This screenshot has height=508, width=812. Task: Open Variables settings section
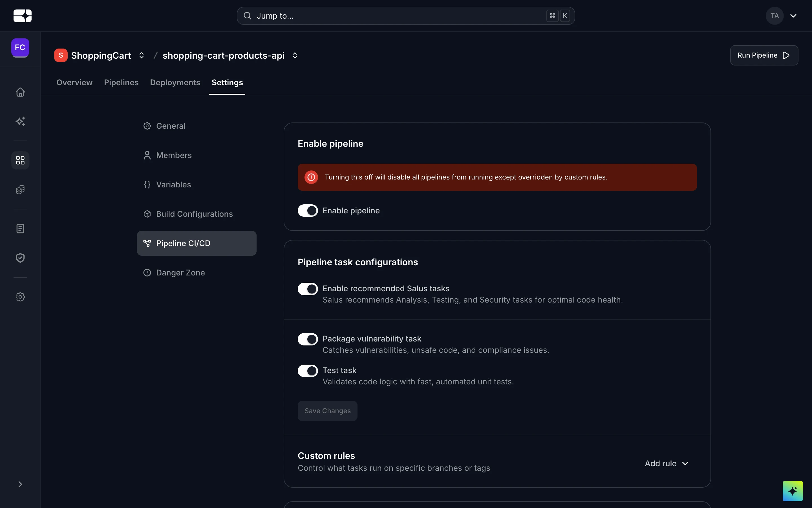(197, 185)
